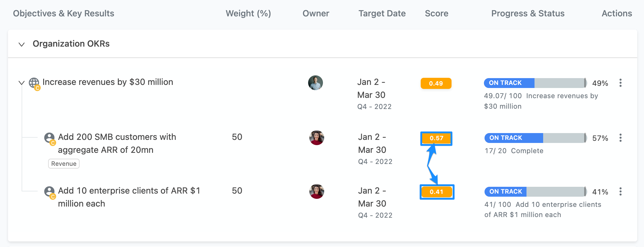
Task: Click the person icon beside Add 200 SMB customers
Action: point(50,138)
